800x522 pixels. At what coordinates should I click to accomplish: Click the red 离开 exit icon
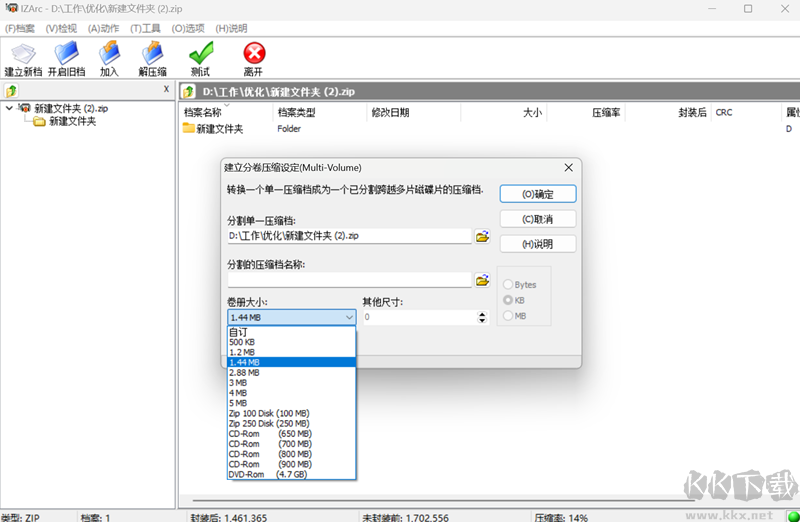click(254, 53)
